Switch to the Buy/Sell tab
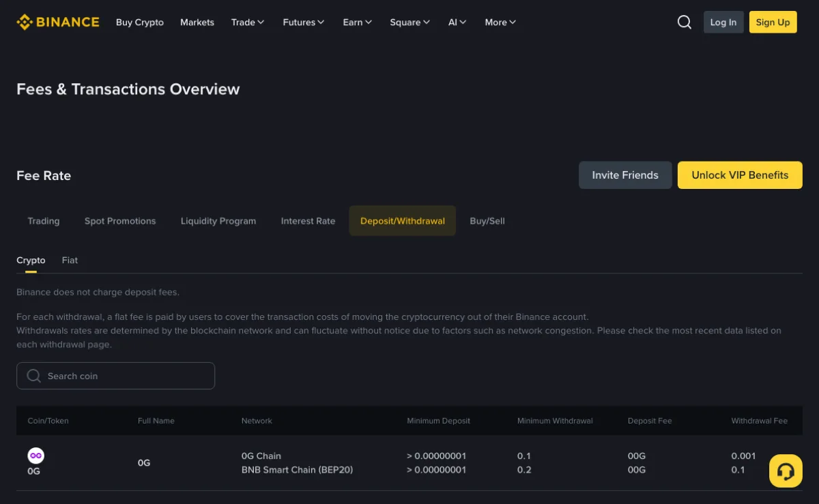This screenshot has height=504, width=819. pos(487,221)
